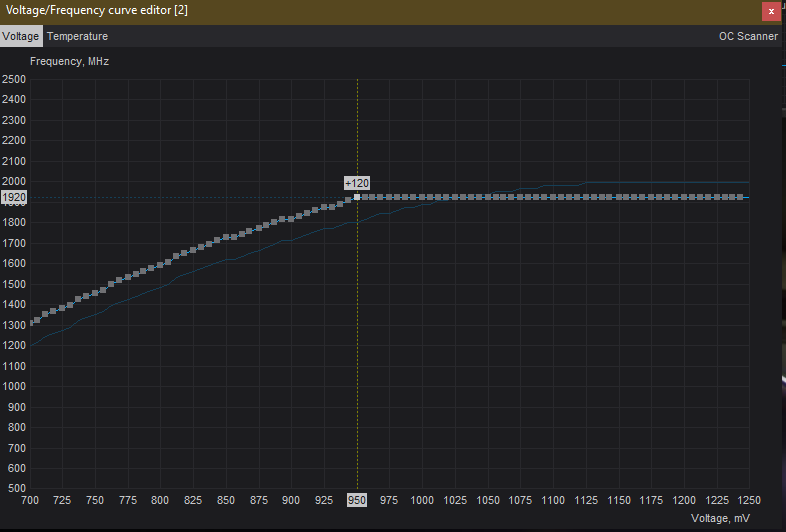
Task: Click the "Frequency, MHz" axis title
Action: [69, 61]
